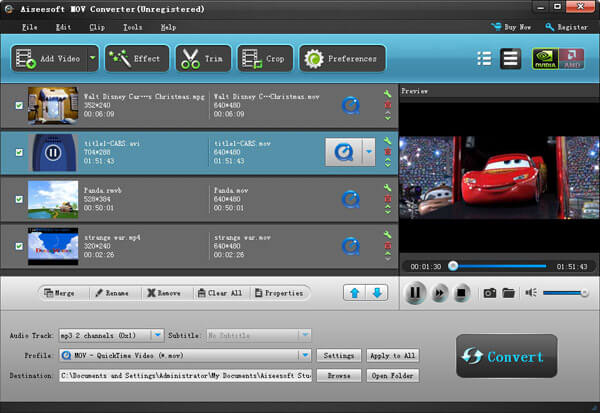Open wrench settings for Walt Disney row
Image resolution: width=600 pixels, height=413 pixels.
pyautogui.click(x=387, y=93)
